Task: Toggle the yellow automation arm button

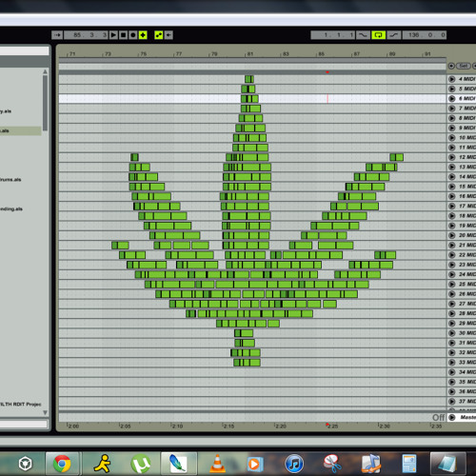Action: 159,35
